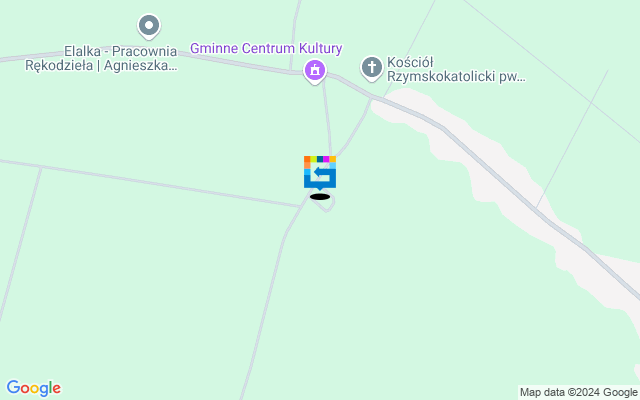Viewport: 640px width, 400px height.
Task: Click the blue left arrow inside the marker
Action: click(x=322, y=173)
